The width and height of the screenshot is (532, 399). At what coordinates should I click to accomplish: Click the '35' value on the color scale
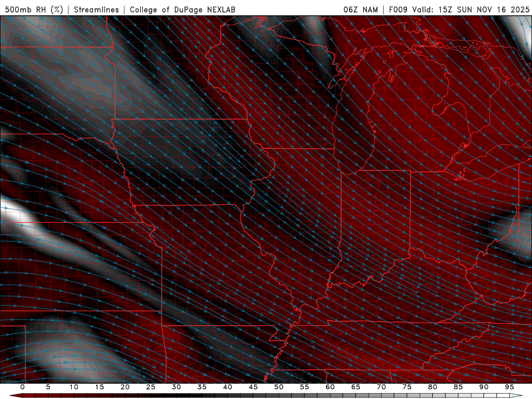coord(202,387)
